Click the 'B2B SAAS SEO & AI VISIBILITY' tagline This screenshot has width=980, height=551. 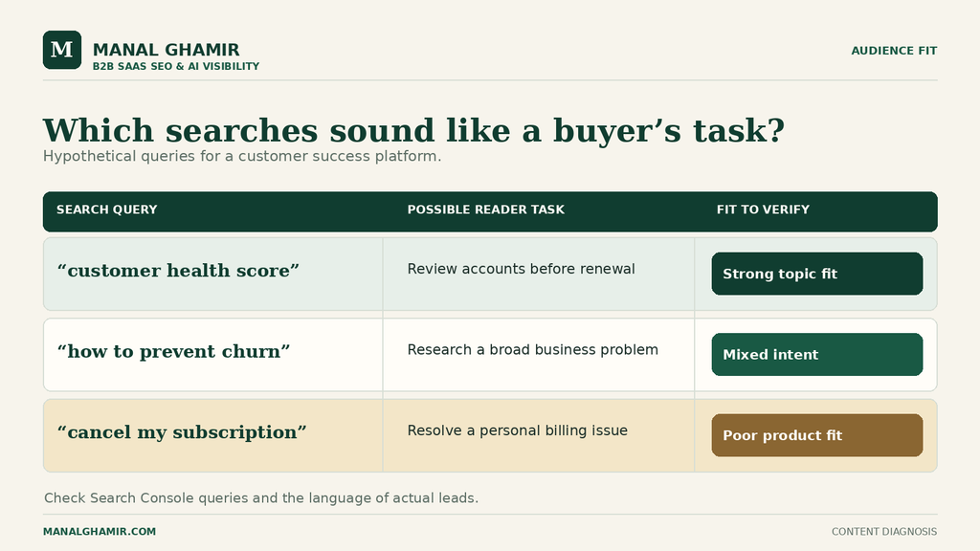point(176,66)
